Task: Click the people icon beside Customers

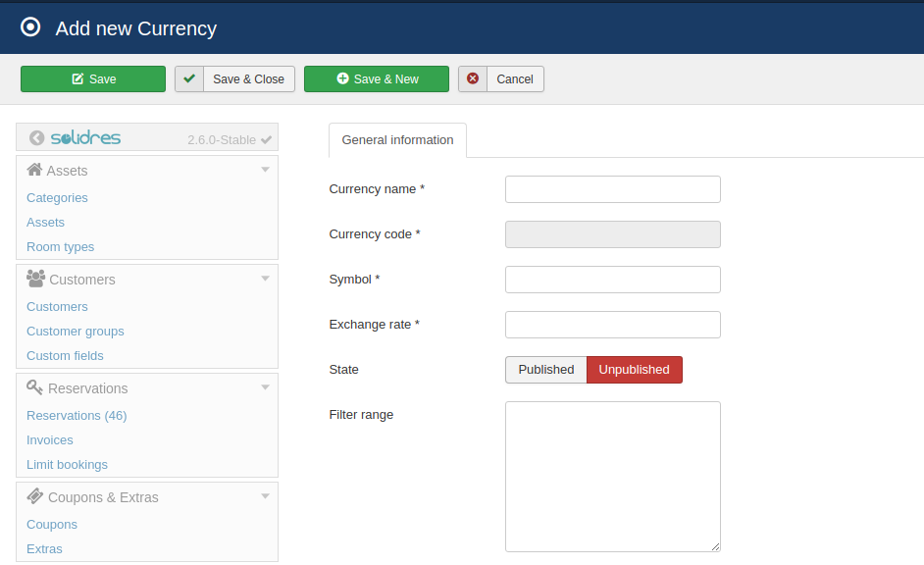Action: (35, 279)
